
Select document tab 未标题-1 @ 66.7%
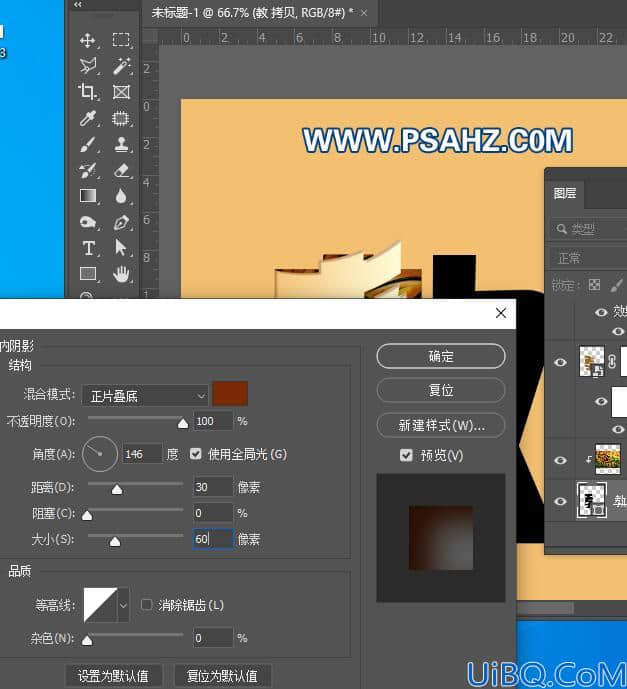click(252, 12)
